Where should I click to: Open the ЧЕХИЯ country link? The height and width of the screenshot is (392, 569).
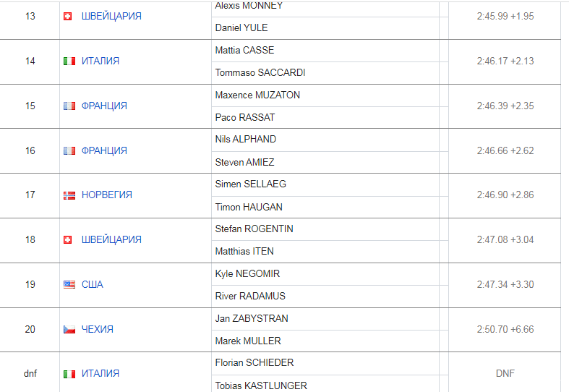tap(98, 330)
